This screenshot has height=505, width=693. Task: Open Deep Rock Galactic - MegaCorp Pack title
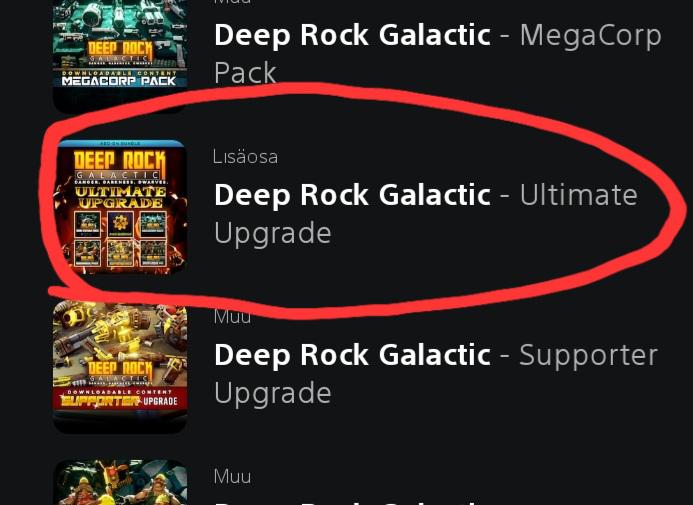[438, 53]
